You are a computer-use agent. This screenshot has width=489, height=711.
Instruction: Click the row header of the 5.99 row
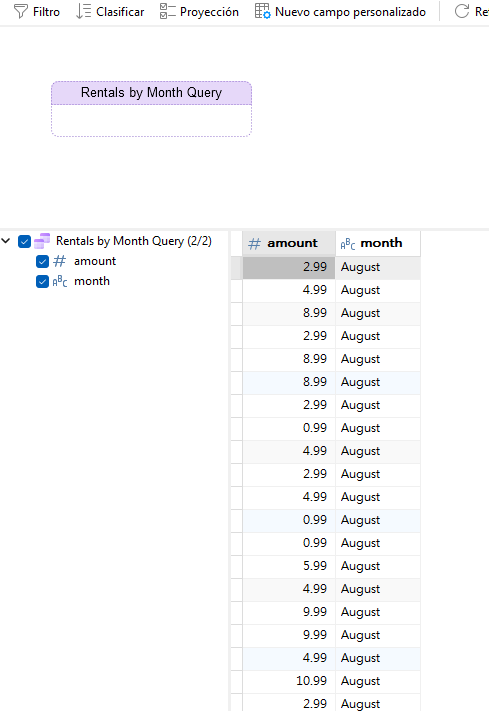[237, 566]
